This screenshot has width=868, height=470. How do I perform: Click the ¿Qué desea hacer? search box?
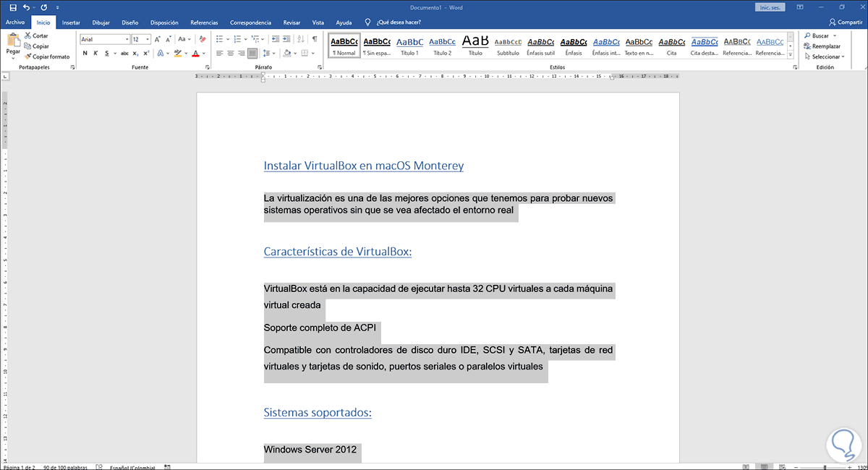click(393, 22)
